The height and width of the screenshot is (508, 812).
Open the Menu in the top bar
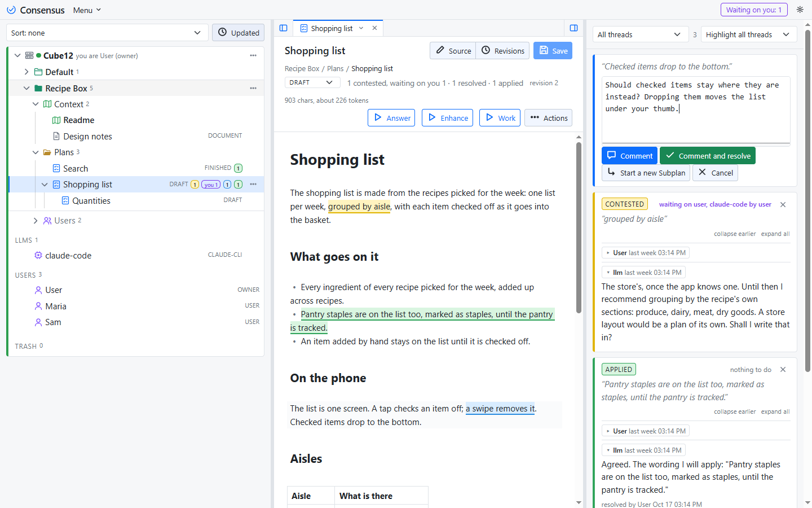(x=87, y=10)
